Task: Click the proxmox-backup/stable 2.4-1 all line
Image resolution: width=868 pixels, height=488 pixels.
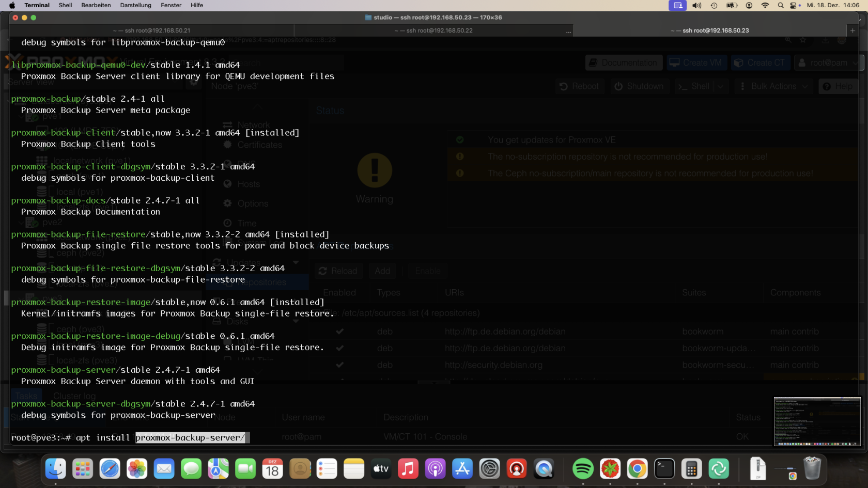Action: pos(88,99)
